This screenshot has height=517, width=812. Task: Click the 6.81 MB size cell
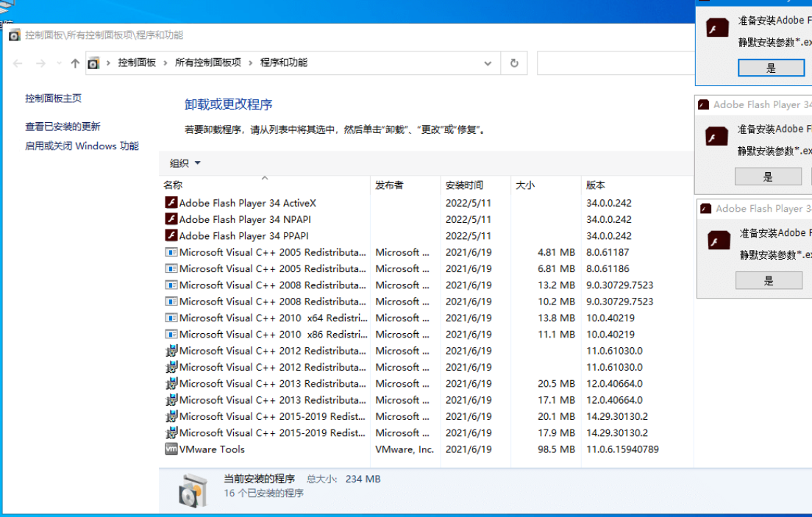pyautogui.click(x=556, y=269)
